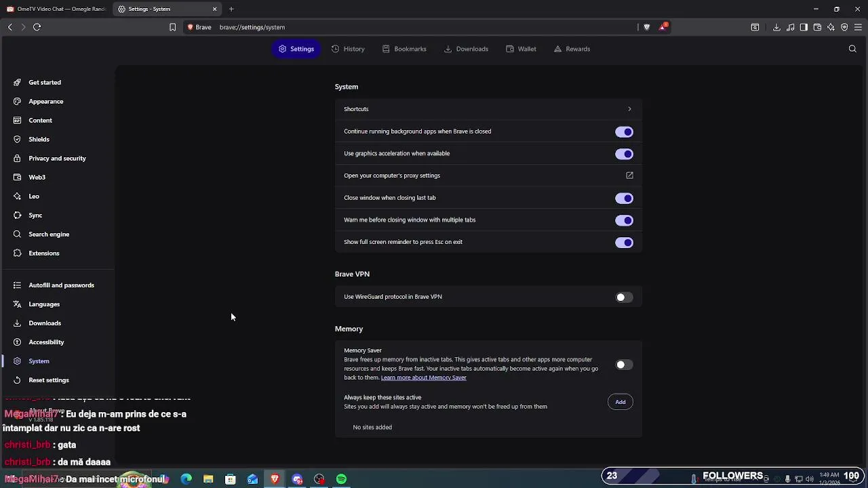Expand the Shortcuts row chevron
The width and height of the screenshot is (868, 488).
point(629,109)
